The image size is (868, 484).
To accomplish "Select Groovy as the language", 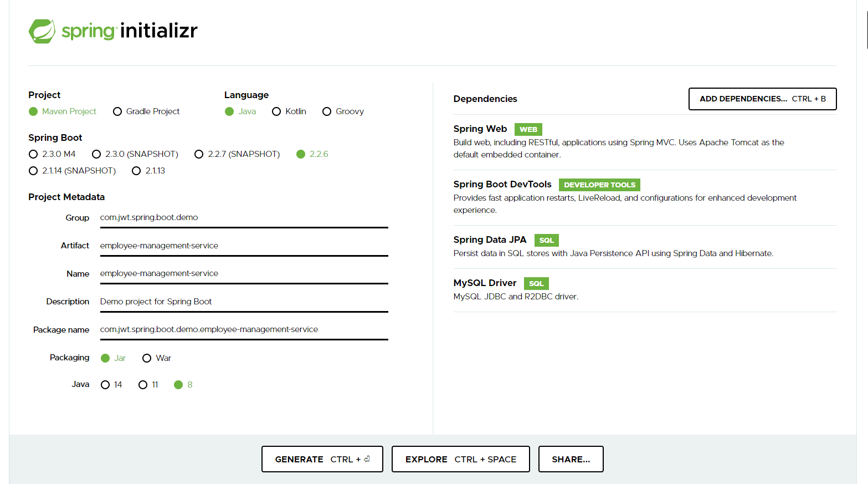I will pyautogui.click(x=326, y=111).
